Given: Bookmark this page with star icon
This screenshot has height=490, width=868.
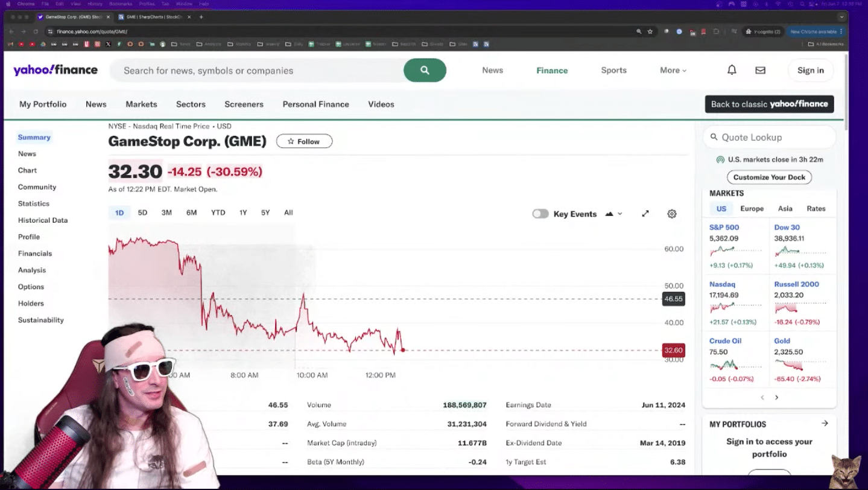Looking at the screenshot, I should [650, 31].
